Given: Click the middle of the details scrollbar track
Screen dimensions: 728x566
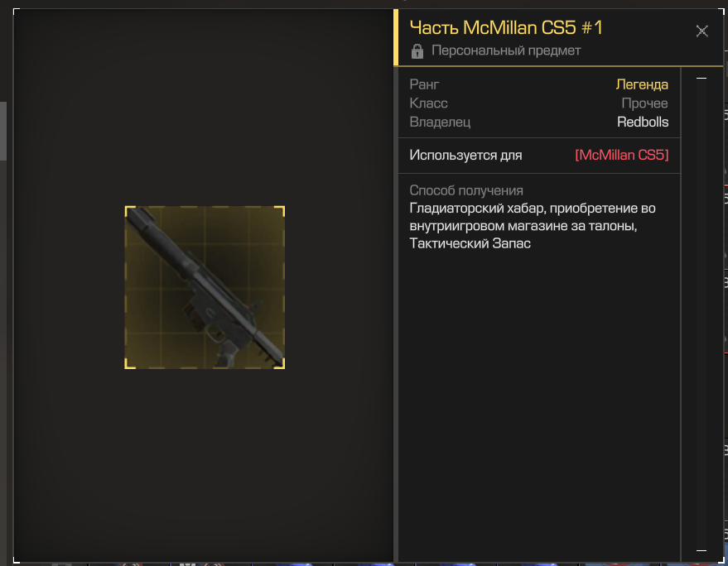Looking at the screenshot, I should (x=701, y=314).
